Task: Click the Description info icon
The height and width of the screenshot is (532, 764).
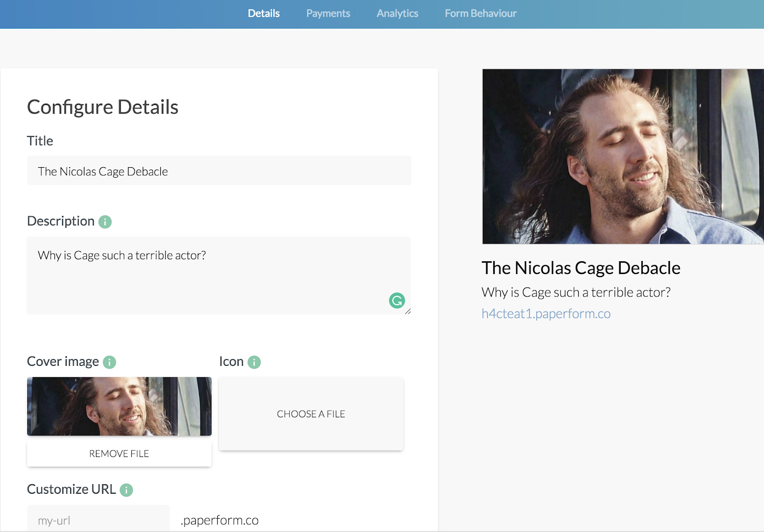Action: pos(105,222)
